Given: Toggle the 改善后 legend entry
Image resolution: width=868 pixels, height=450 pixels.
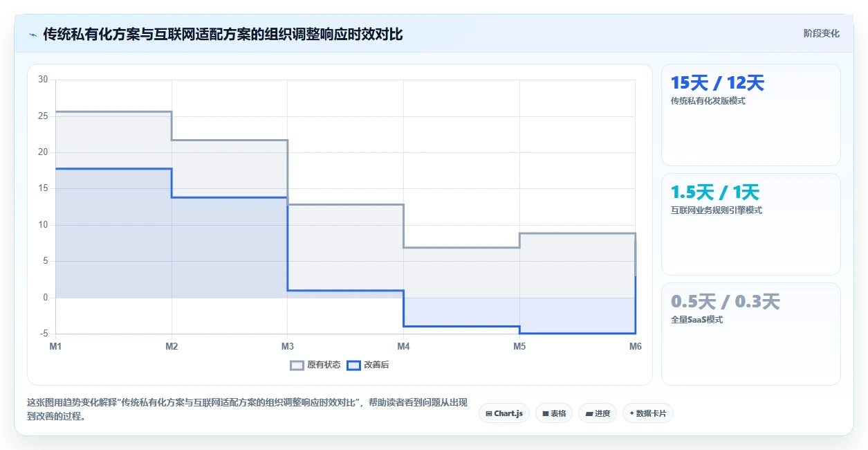Looking at the screenshot, I should coord(368,365).
